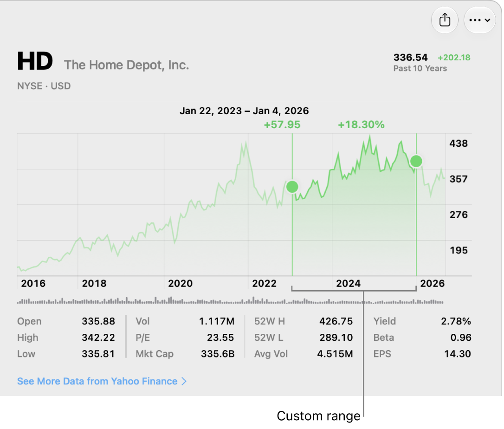Click the Past 10 Years label
The height and width of the screenshot is (429, 504).
click(420, 68)
